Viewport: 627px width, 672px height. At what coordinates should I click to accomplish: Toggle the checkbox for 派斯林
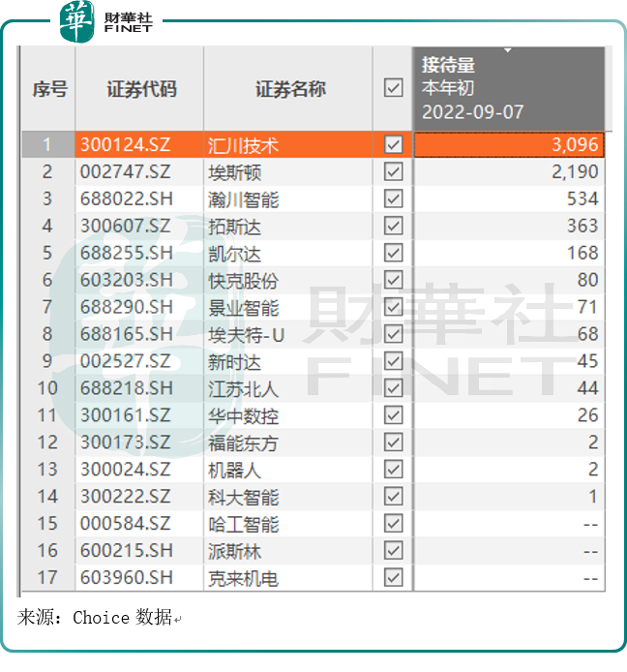(393, 550)
